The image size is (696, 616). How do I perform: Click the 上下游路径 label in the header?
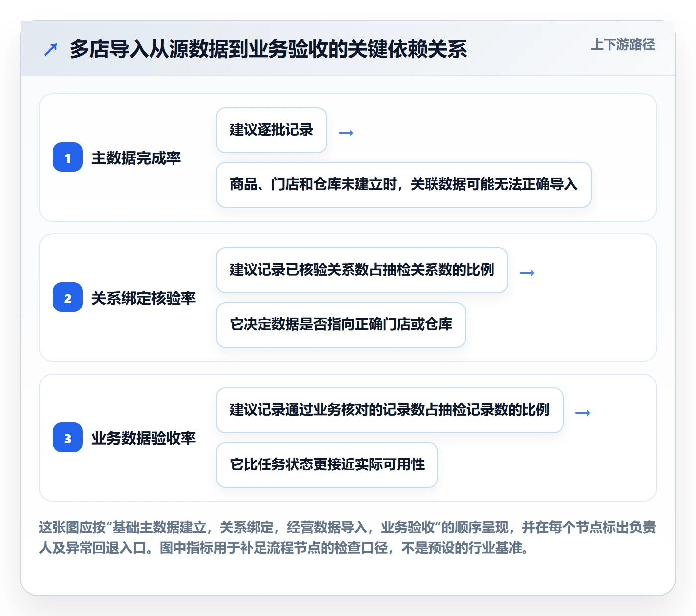pyautogui.click(x=623, y=45)
